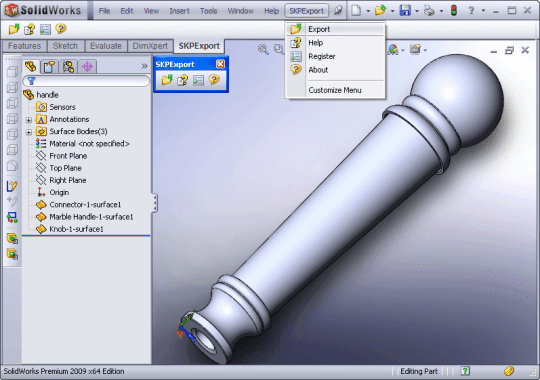Open the Edit menu

127,11
